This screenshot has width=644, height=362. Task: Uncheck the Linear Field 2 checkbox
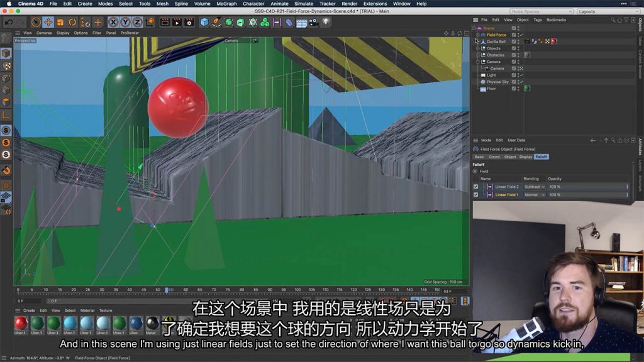coord(476,187)
